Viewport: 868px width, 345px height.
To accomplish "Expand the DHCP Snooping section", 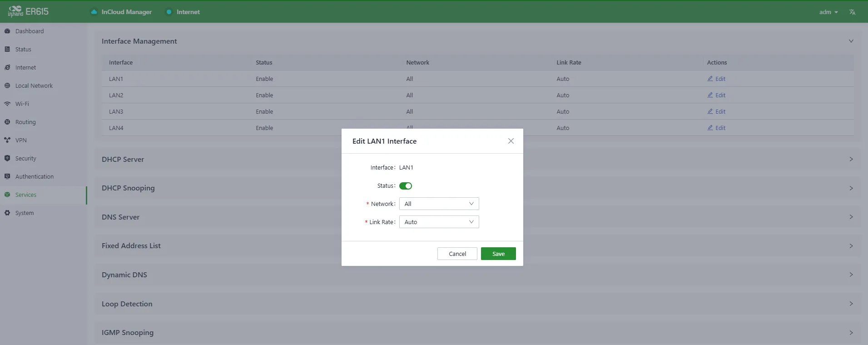I will click(x=851, y=188).
